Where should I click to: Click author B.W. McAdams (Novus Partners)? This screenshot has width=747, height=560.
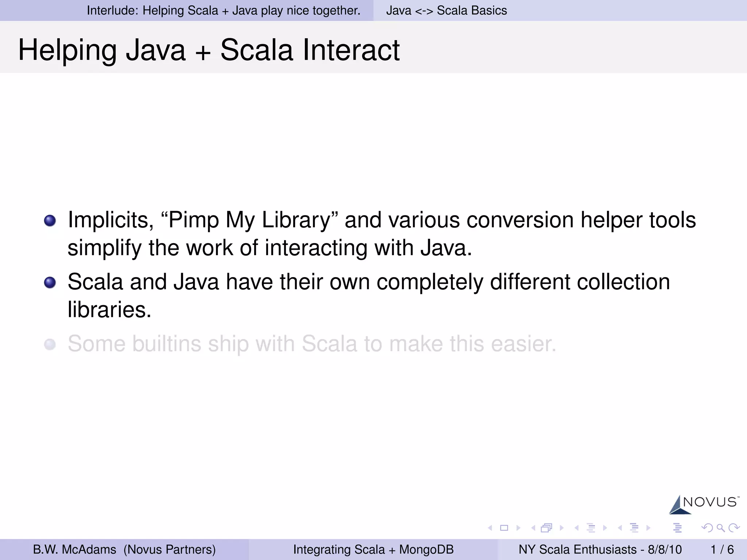[124, 549]
